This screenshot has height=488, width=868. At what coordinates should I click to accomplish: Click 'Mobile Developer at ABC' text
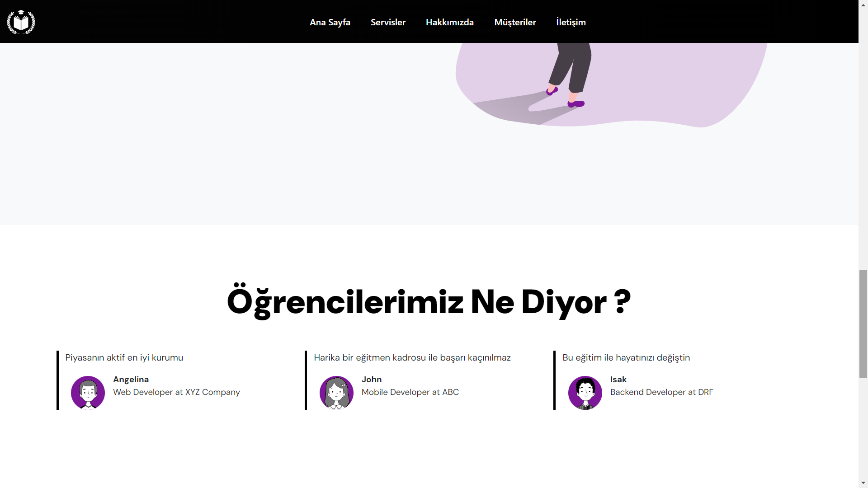pyautogui.click(x=410, y=392)
